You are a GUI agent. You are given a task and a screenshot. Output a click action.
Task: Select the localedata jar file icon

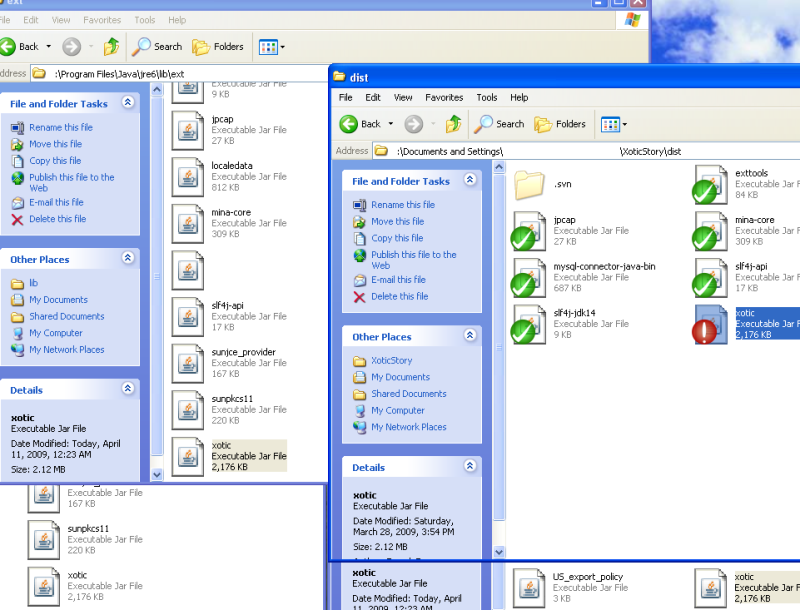point(188,177)
